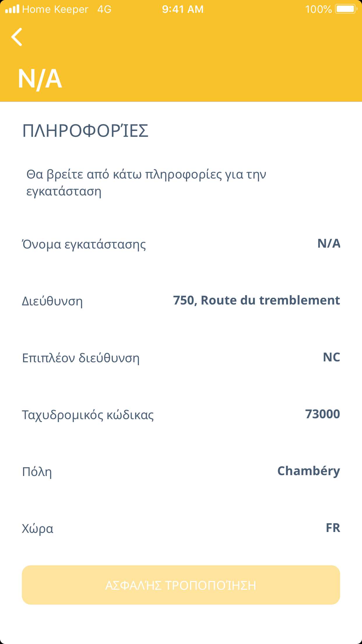Viewport: 362px width, 644px height.
Task: Click the battery icon in status bar
Action: click(346, 9)
